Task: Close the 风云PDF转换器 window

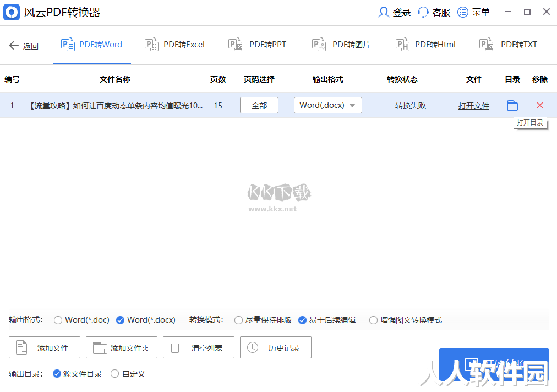Action: click(x=547, y=12)
